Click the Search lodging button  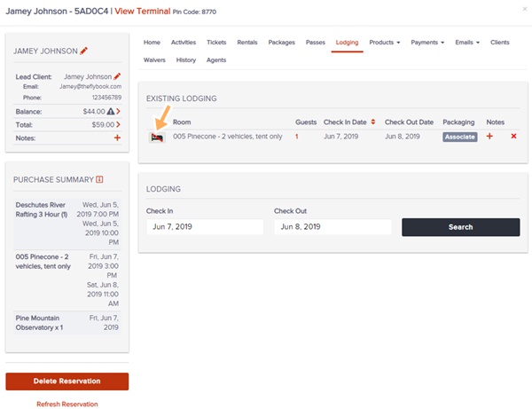pos(460,227)
